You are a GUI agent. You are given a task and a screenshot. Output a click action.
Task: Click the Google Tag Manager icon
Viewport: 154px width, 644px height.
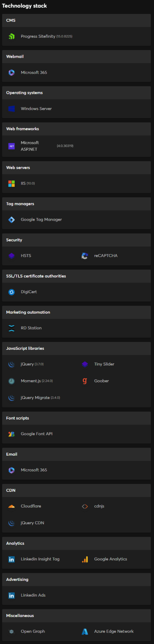coord(12,220)
